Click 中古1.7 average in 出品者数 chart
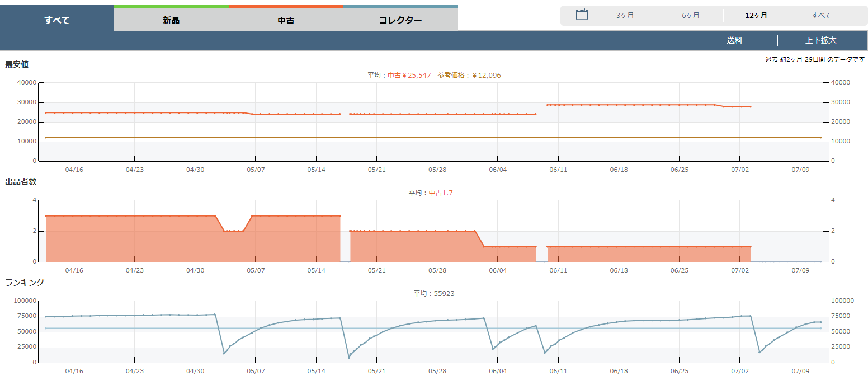Image resolution: width=868 pixels, height=380 pixels. click(x=441, y=193)
